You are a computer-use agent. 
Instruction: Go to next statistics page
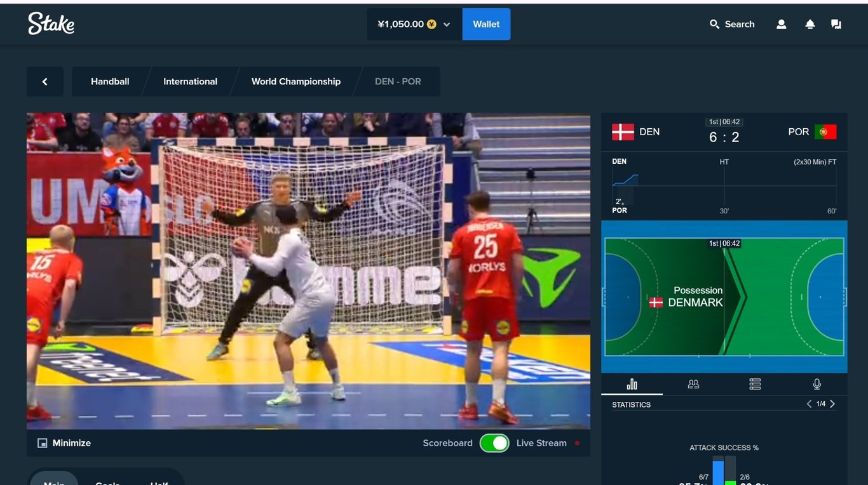[832, 404]
